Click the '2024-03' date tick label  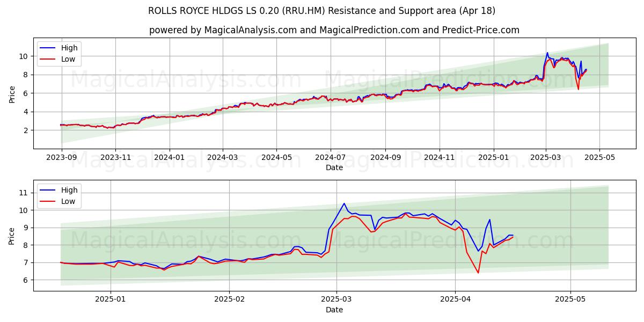222,158
